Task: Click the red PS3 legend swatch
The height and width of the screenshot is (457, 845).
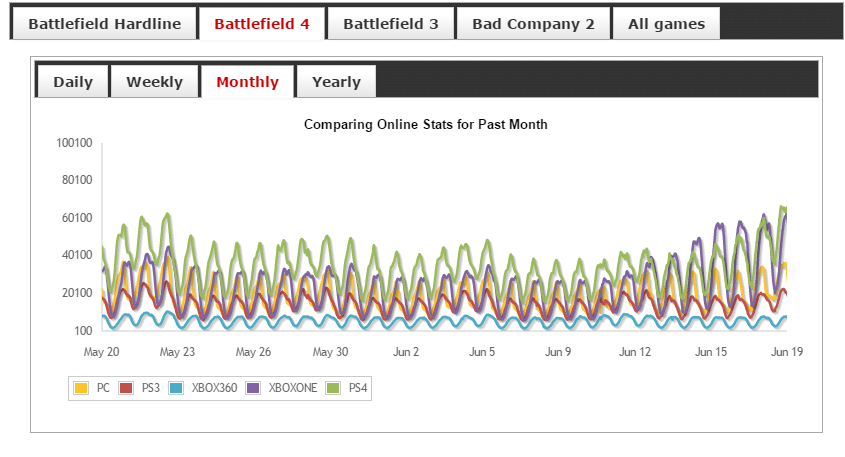Action: 126,387
